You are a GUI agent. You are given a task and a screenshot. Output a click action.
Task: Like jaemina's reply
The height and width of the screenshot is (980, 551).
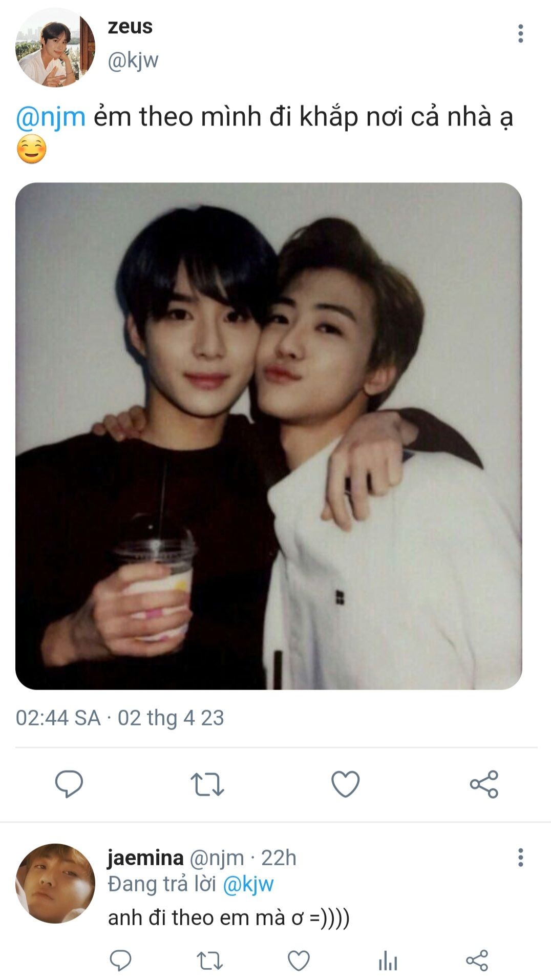[299, 961]
